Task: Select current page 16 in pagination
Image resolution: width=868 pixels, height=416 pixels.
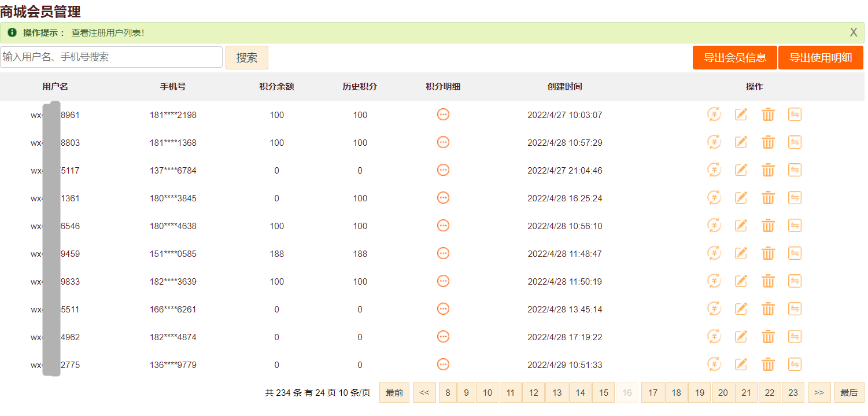Action: tap(627, 392)
